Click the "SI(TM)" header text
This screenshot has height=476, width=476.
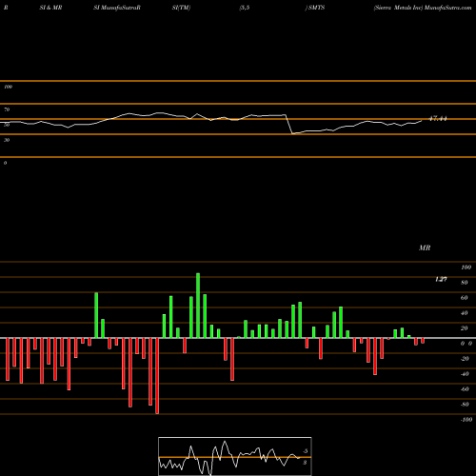181,8
